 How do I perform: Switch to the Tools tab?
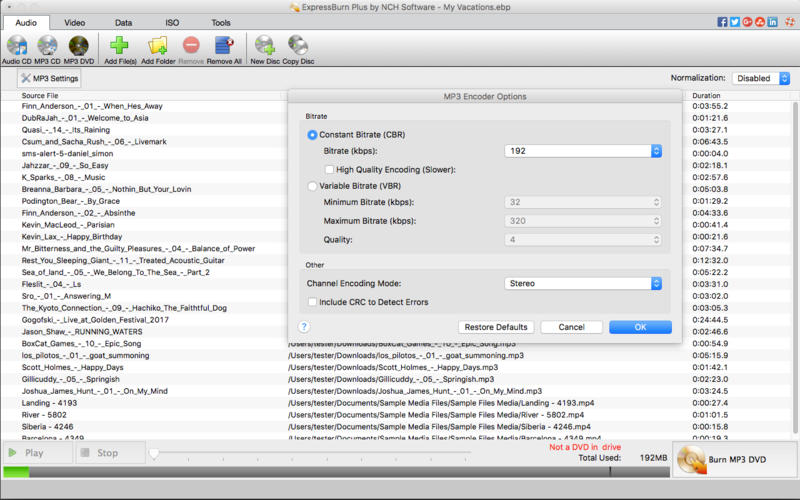[x=221, y=22]
